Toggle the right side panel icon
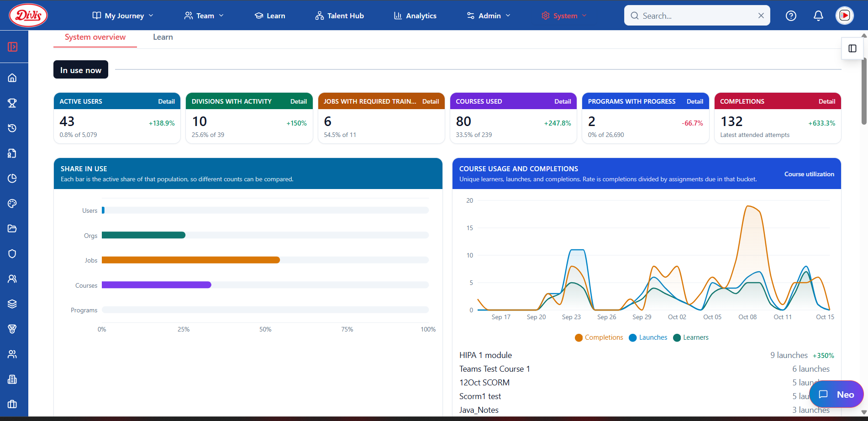This screenshot has width=868, height=421. [x=852, y=48]
